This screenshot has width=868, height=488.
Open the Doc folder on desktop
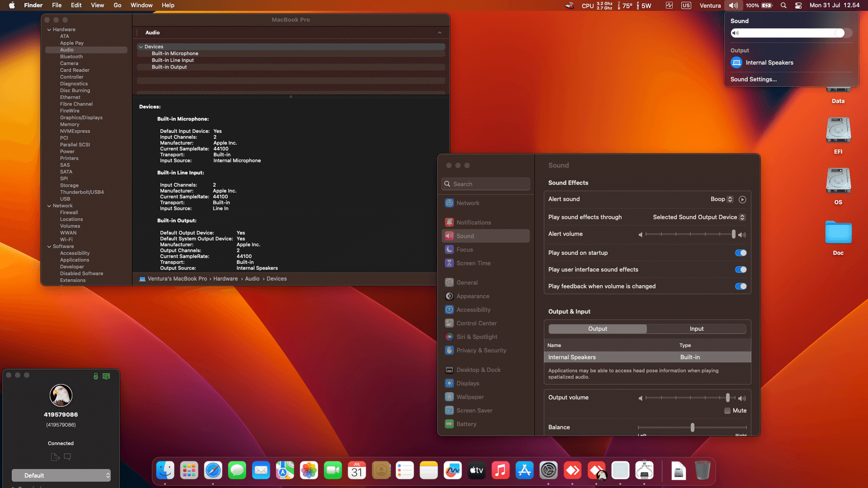point(838,237)
